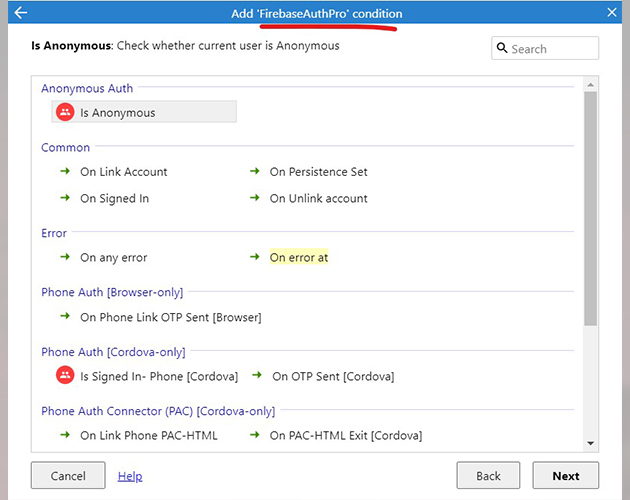Click the green arrow beside On Link Account
The width and height of the screenshot is (630, 500).
(x=65, y=172)
